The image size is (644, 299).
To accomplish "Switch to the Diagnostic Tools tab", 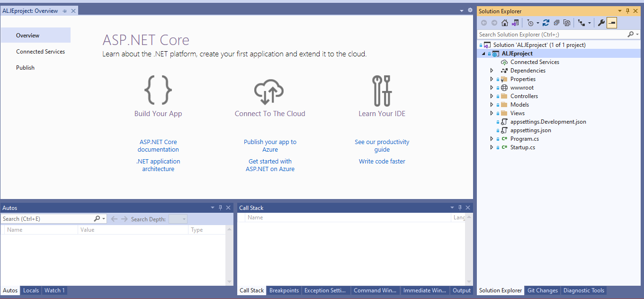I will [584, 290].
